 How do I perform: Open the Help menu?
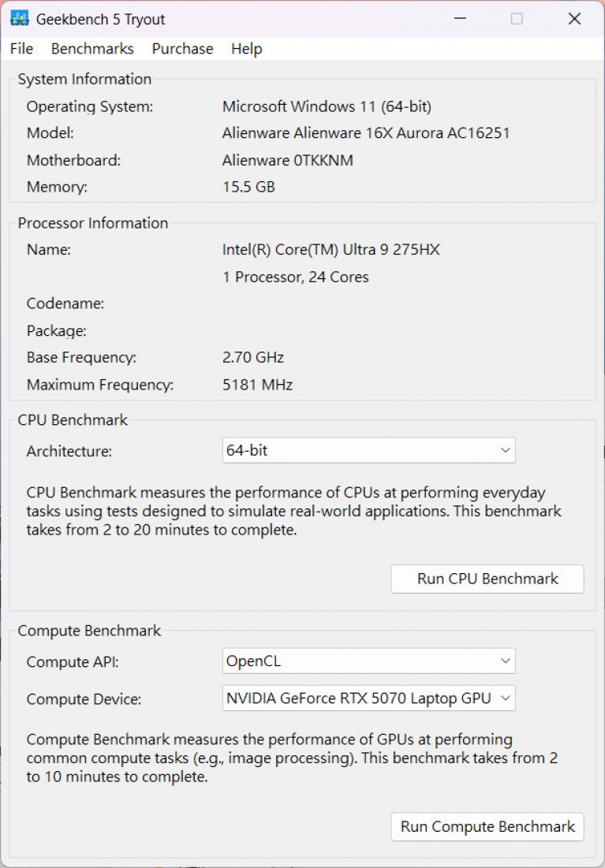click(x=246, y=49)
